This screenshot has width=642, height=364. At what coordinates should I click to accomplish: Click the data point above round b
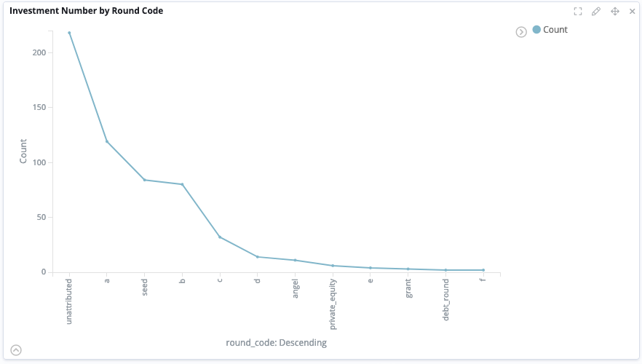coord(182,184)
